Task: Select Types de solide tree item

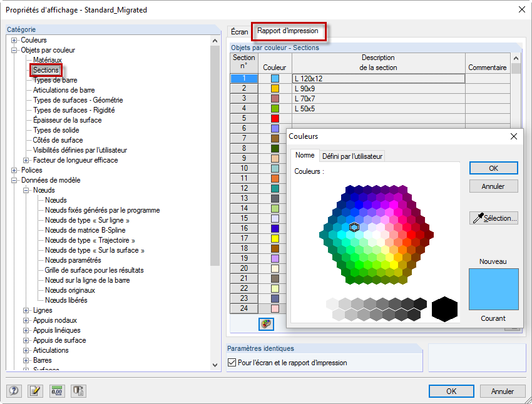Action: pos(56,130)
